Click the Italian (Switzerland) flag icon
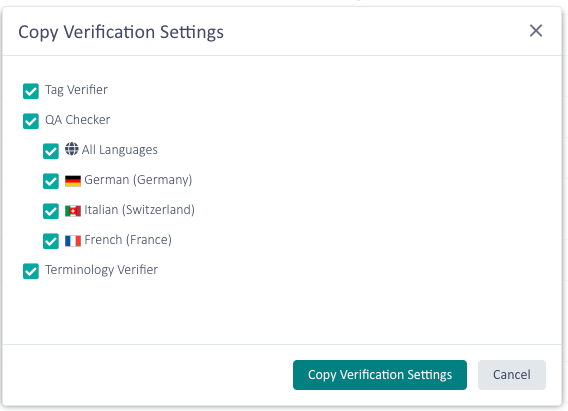The height and width of the screenshot is (411, 568). tap(73, 211)
